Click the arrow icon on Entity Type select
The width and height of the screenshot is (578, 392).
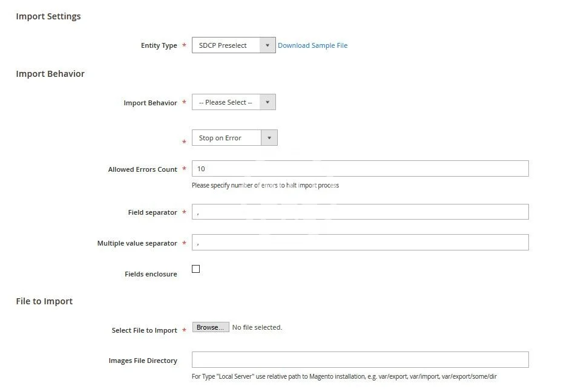tap(268, 45)
